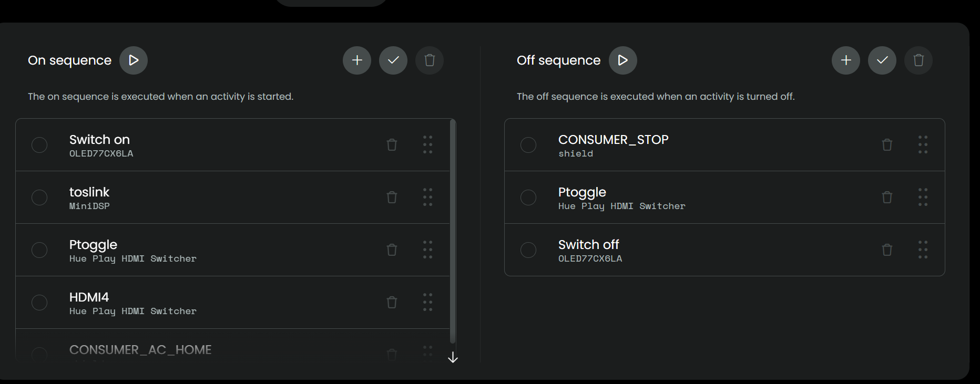Delete the CONSUMER_STOP shield step

(887, 145)
